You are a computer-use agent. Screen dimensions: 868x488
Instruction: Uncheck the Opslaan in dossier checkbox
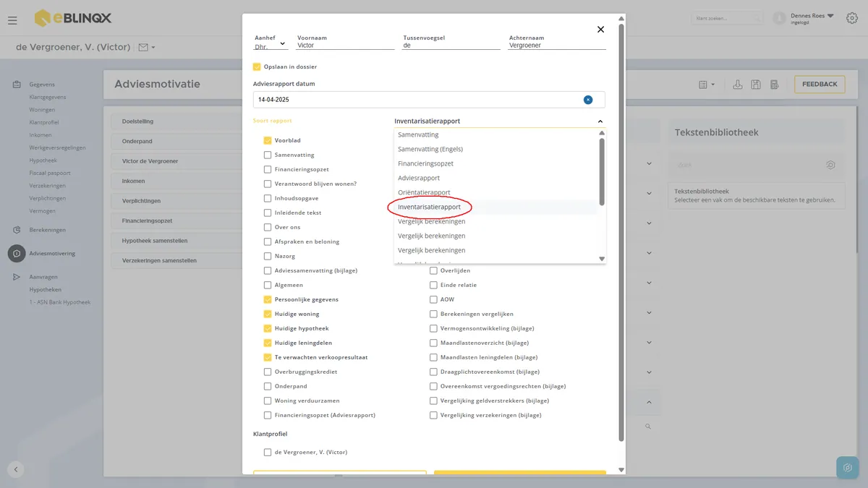click(x=257, y=67)
